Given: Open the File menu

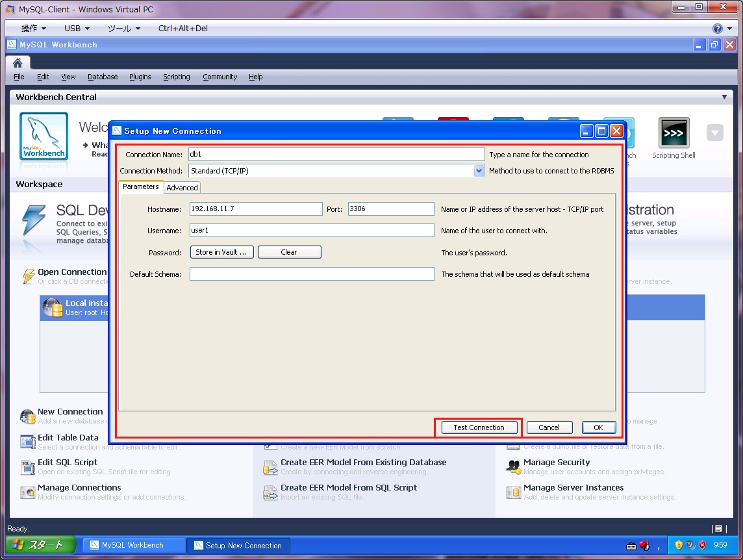Looking at the screenshot, I should pyautogui.click(x=19, y=77).
